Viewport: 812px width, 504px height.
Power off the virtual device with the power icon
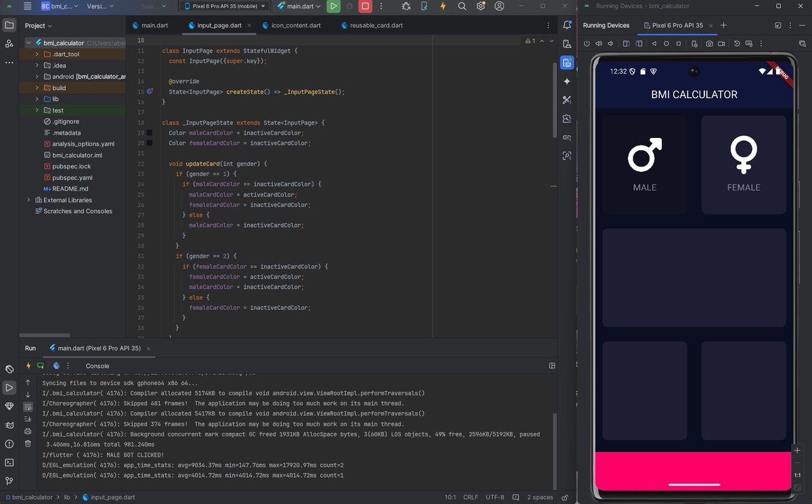(586, 43)
